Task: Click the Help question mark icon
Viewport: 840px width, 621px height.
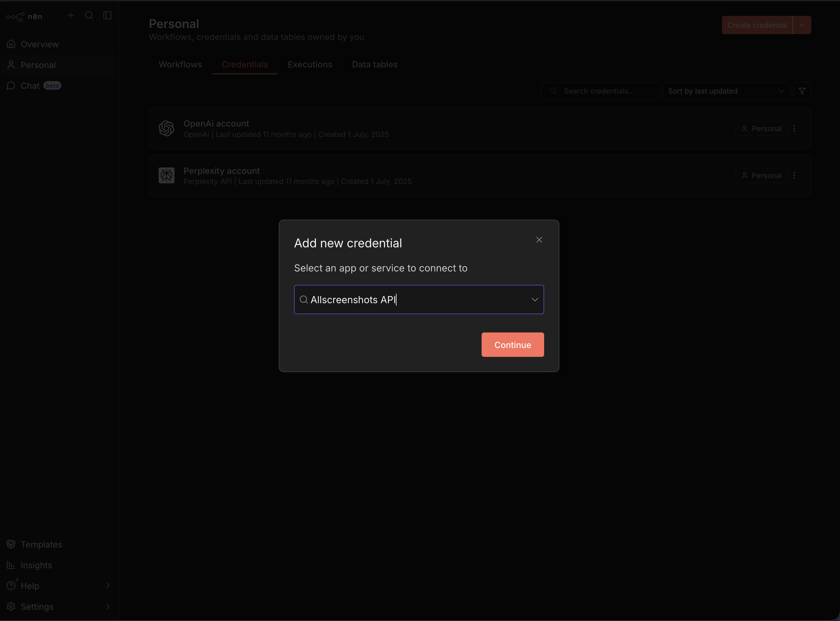Action: (11, 586)
